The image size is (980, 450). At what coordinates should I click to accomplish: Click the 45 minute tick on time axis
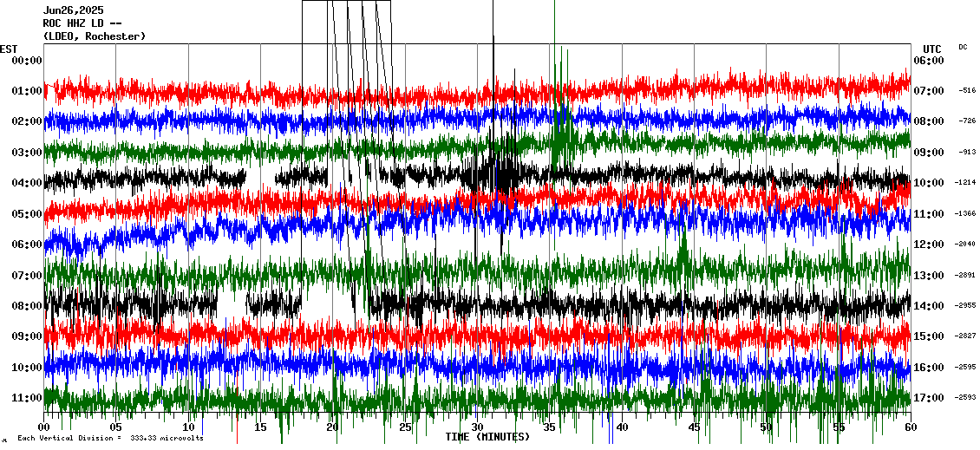click(694, 427)
